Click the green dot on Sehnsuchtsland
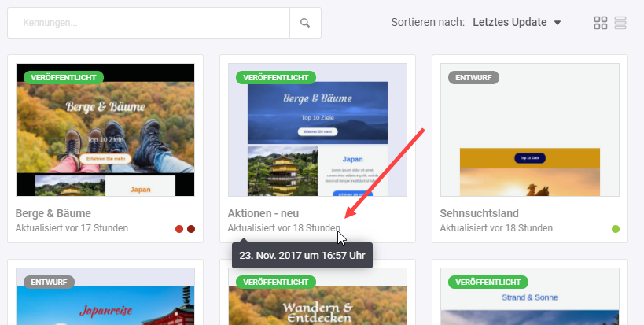 click(615, 229)
